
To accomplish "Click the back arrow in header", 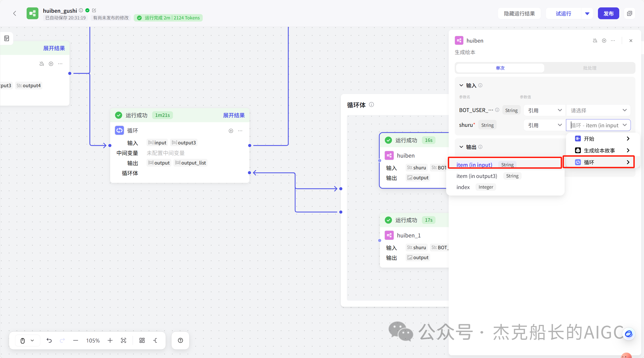I will (x=15, y=13).
